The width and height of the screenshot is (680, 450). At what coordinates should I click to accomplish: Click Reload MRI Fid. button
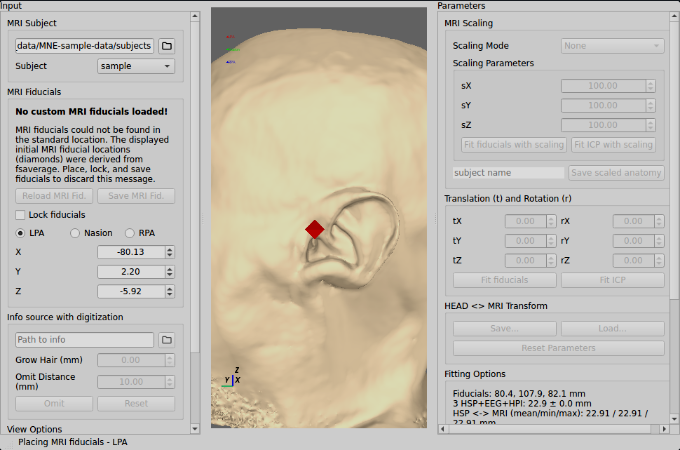pos(54,196)
